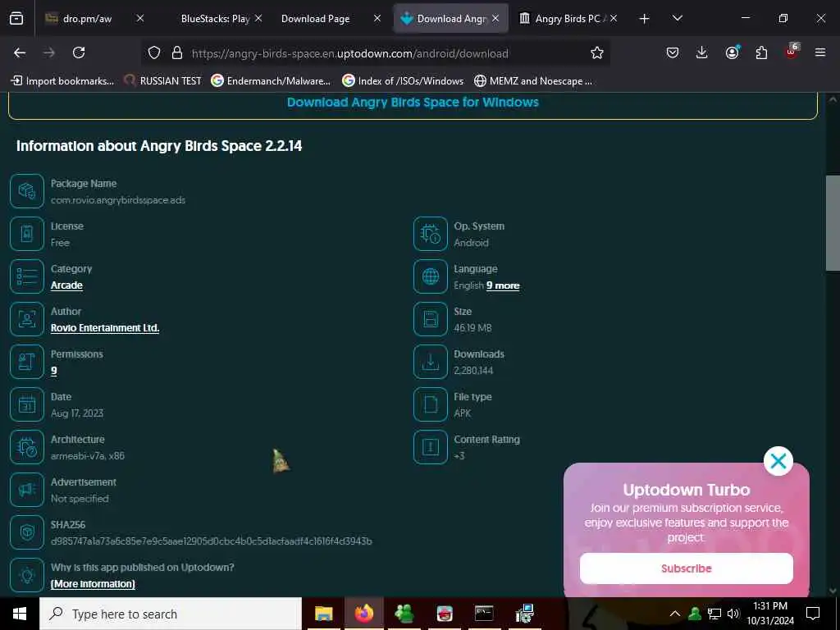Click the License icon
This screenshot has height=630, width=840.
click(x=27, y=234)
